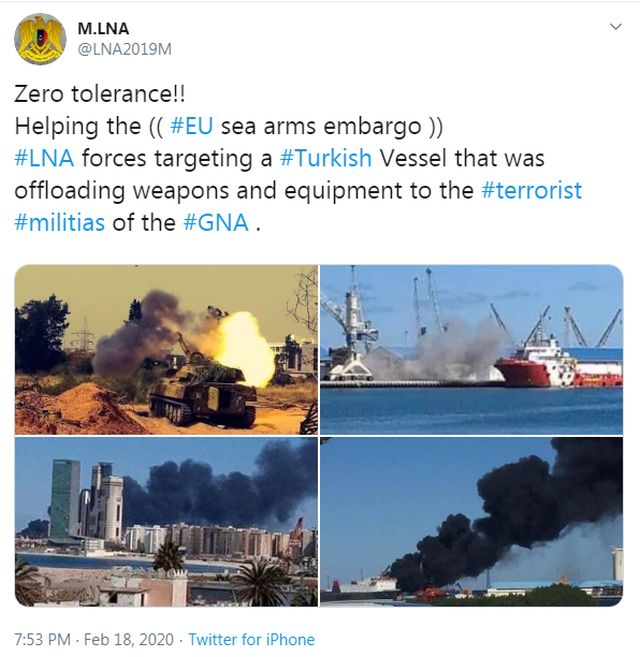Follow the #Turkish hashtag
640x657 pixels.
coord(326,158)
